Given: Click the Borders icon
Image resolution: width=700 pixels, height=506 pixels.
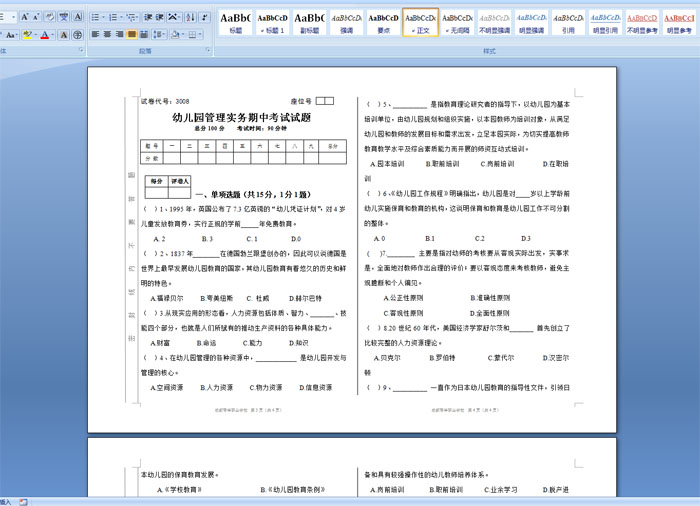Looking at the screenshot, I should (192, 34).
